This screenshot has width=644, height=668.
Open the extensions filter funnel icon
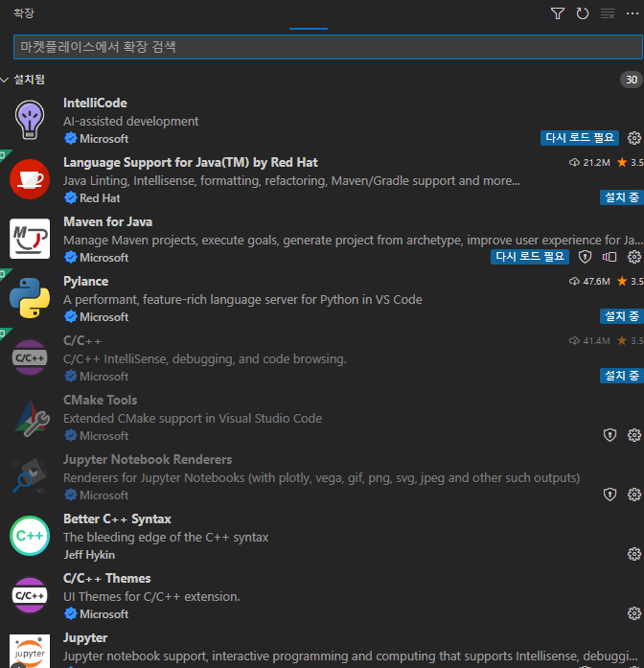(557, 13)
